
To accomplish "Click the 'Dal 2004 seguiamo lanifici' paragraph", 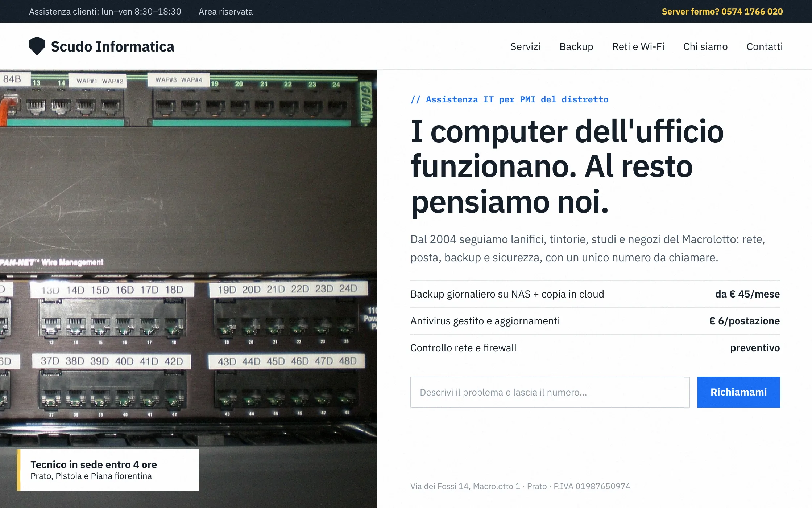I will (x=588, y=248).
